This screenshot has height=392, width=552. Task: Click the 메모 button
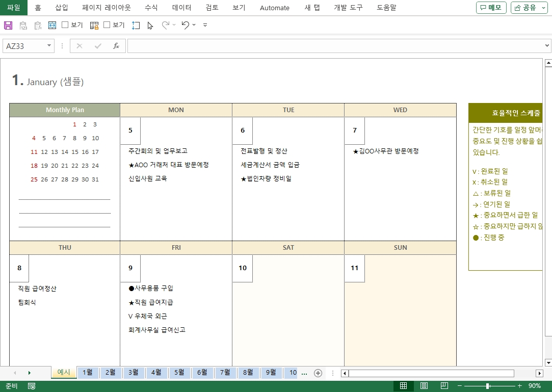pyautogui.click(x=491, y=8)
